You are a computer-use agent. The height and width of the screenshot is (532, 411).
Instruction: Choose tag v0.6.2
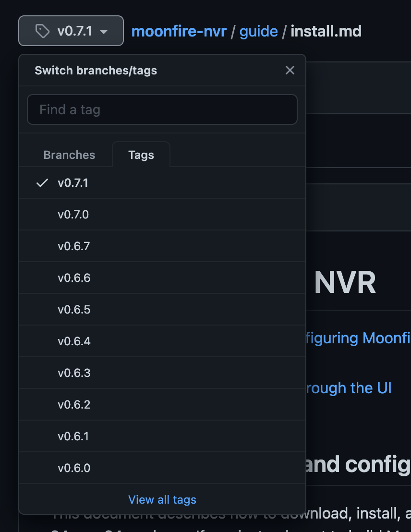pos(162,404)
